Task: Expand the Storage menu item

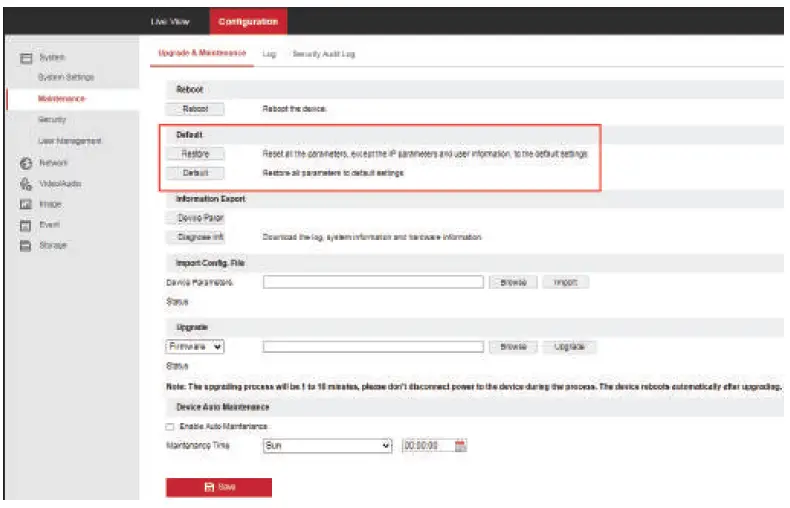Action: click(53, 245)
